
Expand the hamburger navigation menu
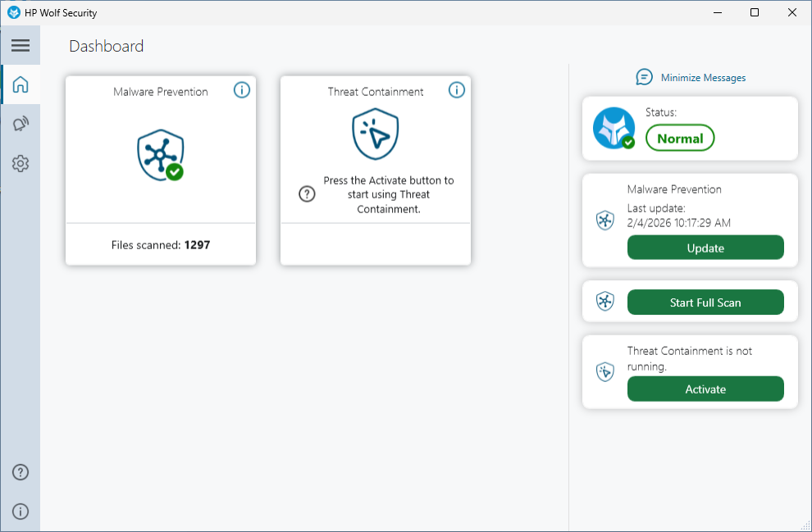[21, 46]
